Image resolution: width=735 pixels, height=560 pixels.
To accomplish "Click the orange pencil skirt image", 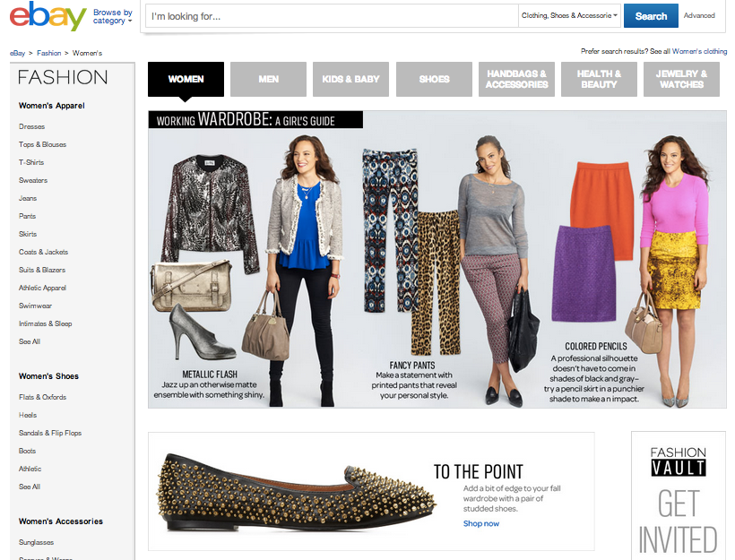I will click(602, 210).
